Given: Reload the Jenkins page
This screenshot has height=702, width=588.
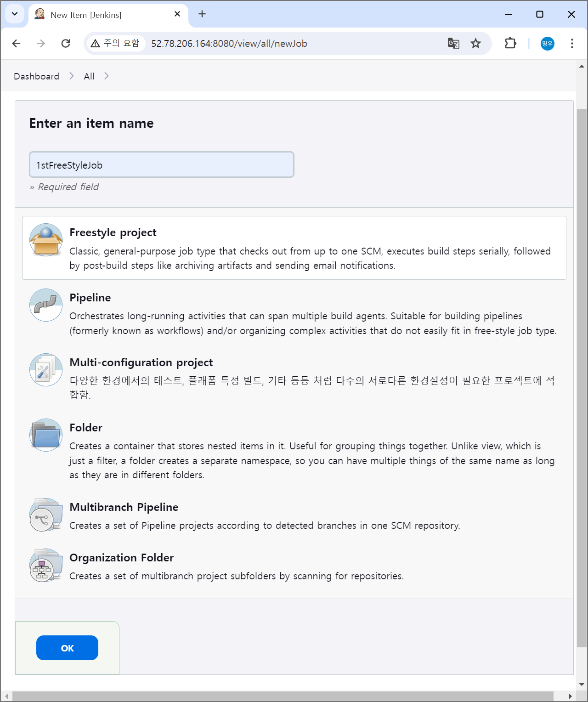Looking at the screenshot, I should (66, 43).
